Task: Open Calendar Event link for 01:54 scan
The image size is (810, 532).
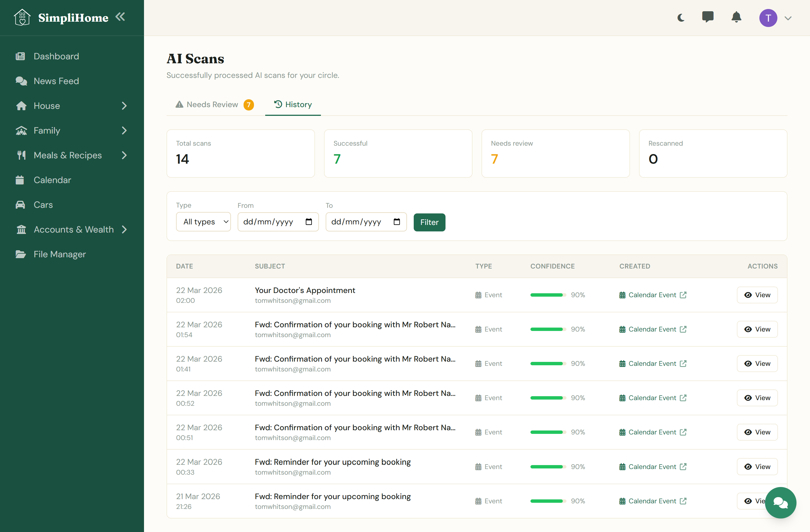Action: (652, 329)
